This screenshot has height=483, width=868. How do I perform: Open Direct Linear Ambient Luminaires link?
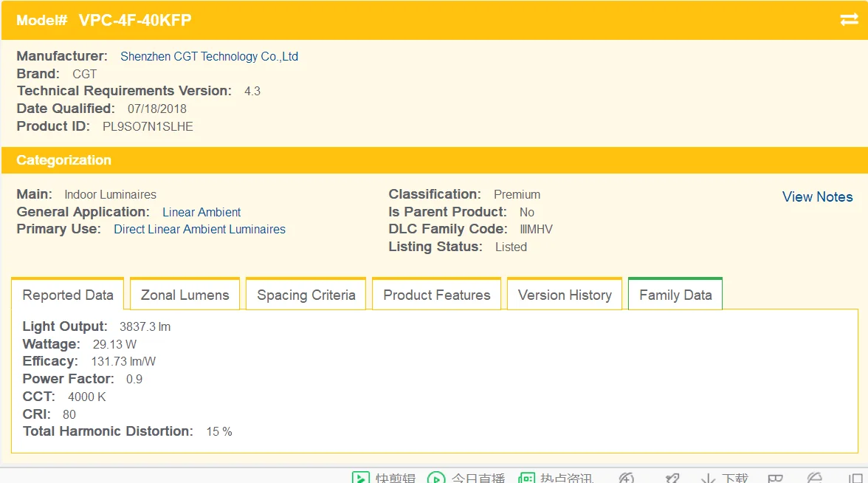(x=199, y=230)
